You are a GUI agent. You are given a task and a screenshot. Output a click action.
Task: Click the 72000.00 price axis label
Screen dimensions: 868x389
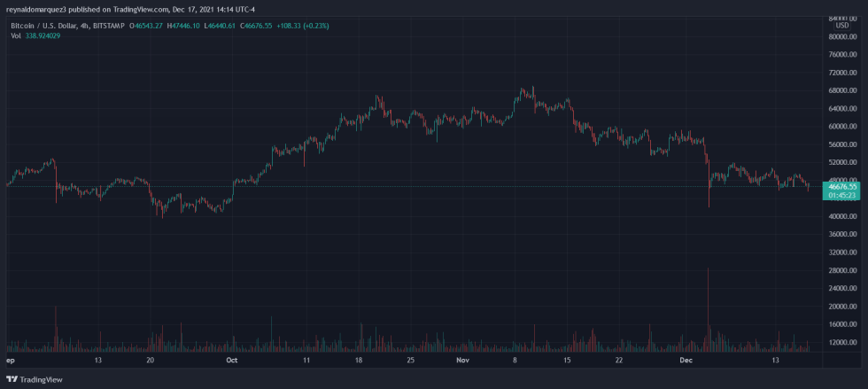point(842,73)
